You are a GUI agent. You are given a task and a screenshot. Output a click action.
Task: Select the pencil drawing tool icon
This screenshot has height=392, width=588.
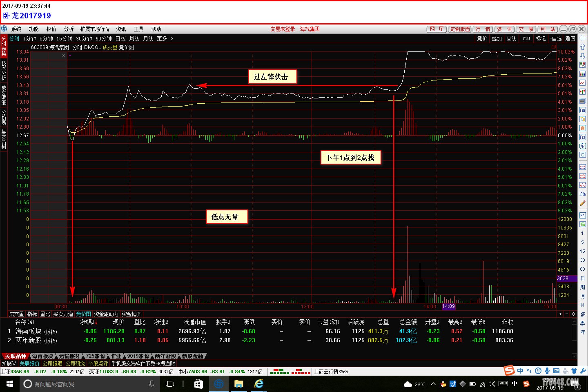(582, 203)
